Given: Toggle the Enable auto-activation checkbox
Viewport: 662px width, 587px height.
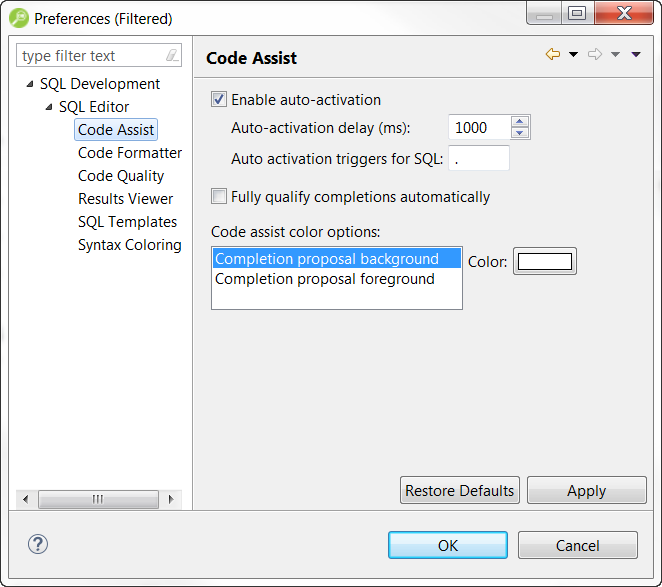Looking at the screenshot, I should point(219,100).
